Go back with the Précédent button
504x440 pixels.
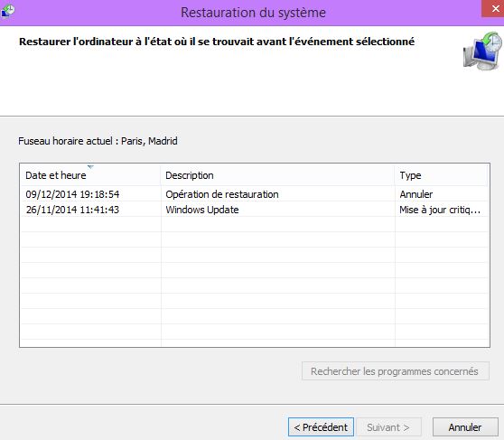321,427
